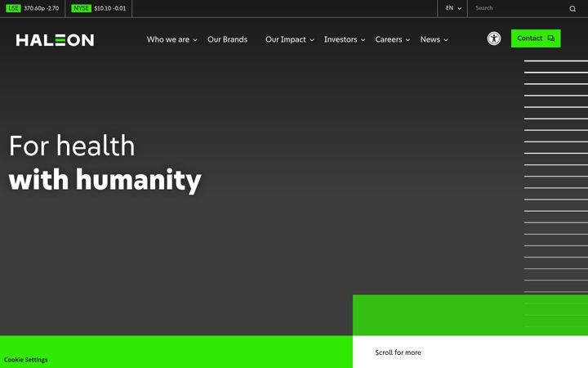Viewport: 588px width, 368px height.
Task: Go to Our Brands page
Action: (227, 39)
